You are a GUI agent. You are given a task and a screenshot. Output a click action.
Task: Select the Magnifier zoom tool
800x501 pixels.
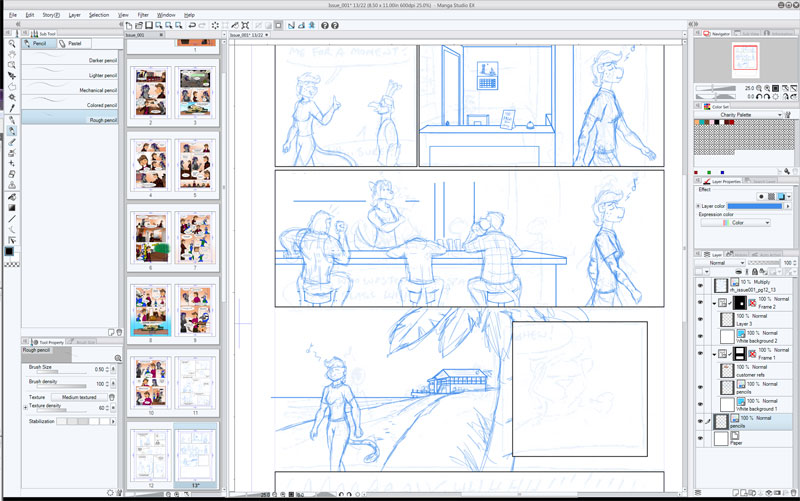tap(12, 44)
